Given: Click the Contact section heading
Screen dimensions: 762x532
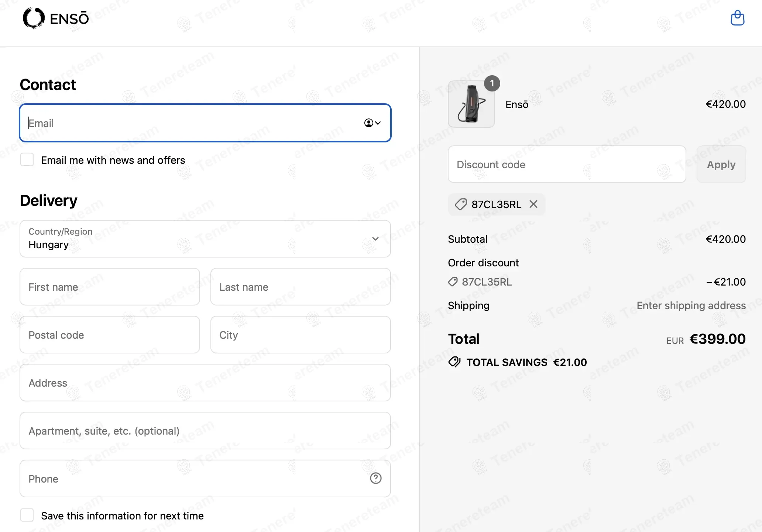Looking at the screenshot, I should (x=48, y=84).
